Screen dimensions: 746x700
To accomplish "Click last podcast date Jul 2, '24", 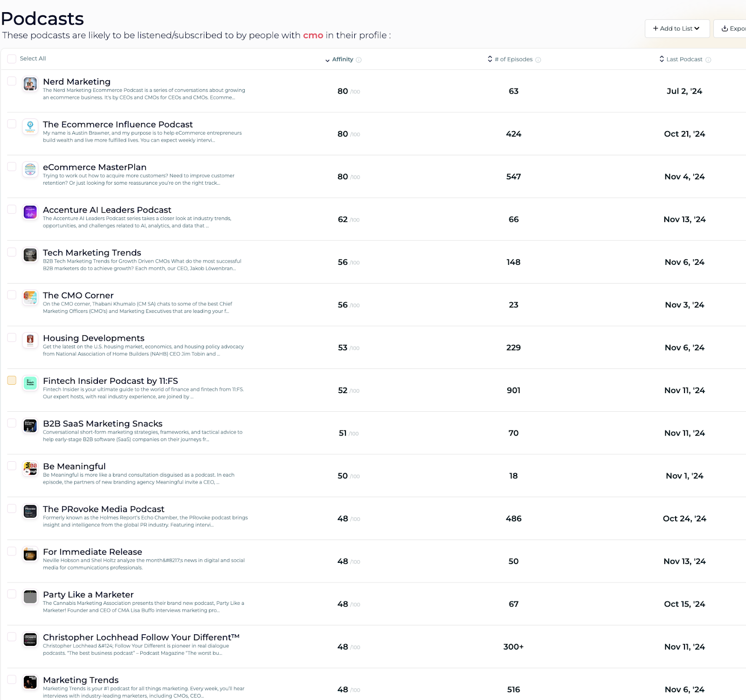I will pos(684,91).
